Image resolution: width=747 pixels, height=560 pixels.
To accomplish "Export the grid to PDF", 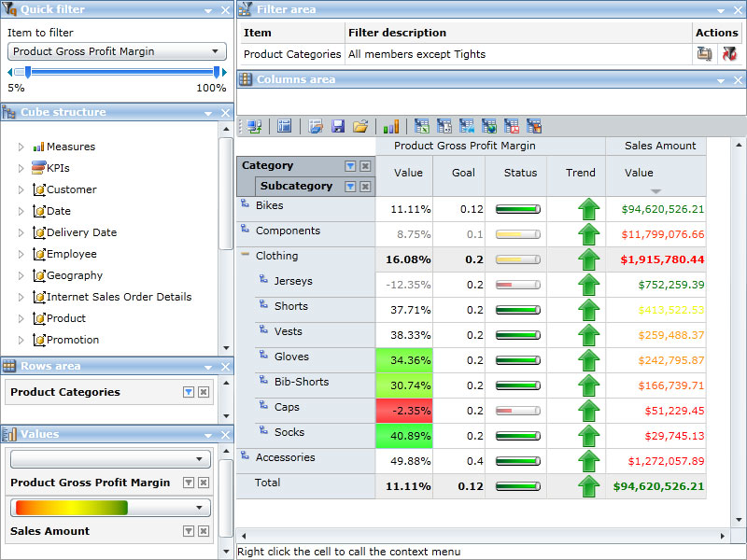I will click(511, 126).
